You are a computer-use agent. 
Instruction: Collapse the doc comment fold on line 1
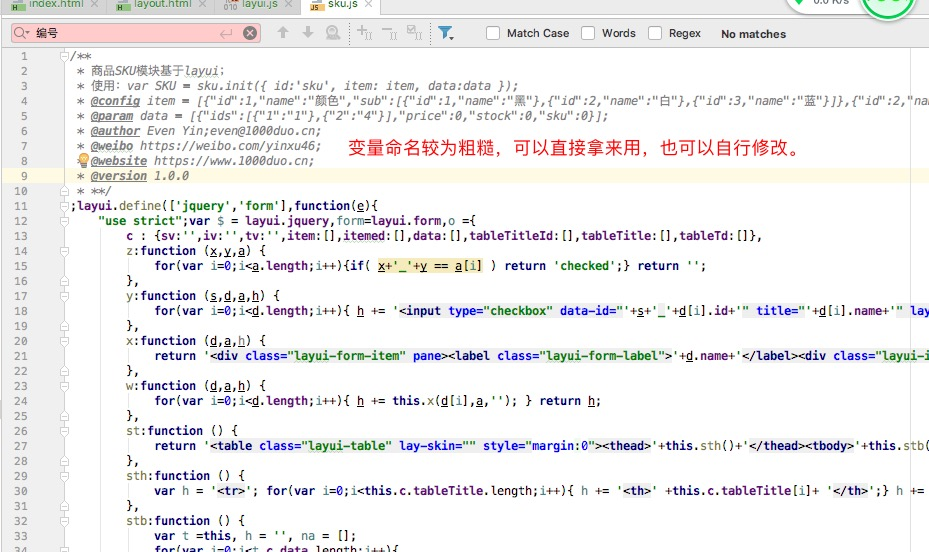tap(64, 56)
